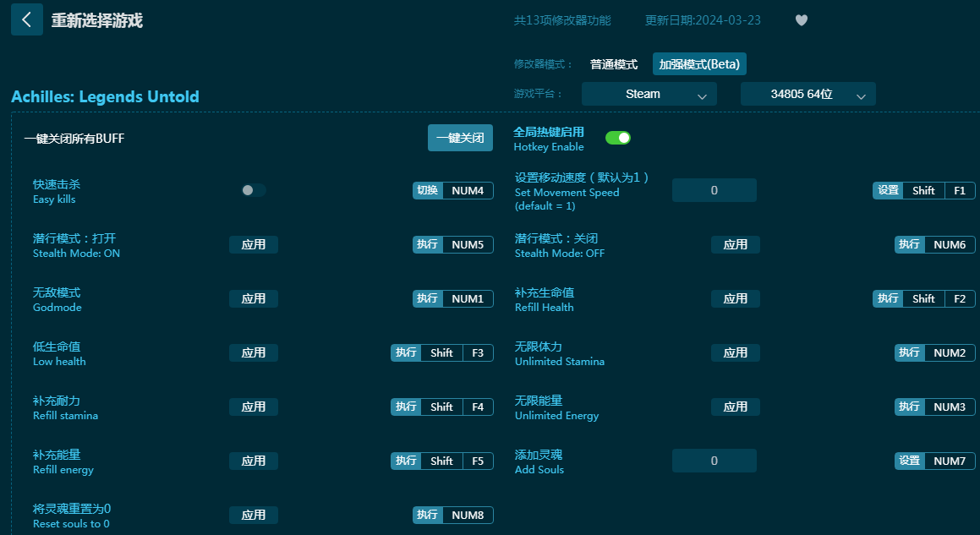Click the Easy kills NUM4 hotkey button

453,191
